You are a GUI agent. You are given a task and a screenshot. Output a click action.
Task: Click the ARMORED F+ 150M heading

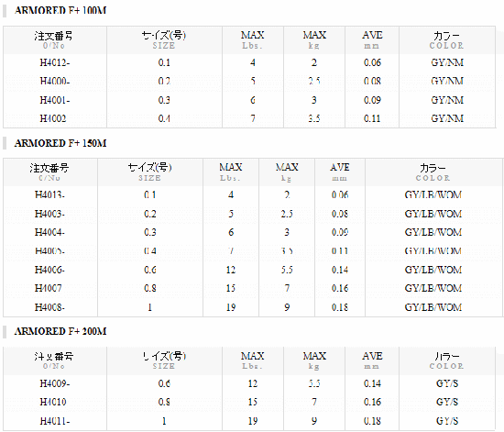pyautogui.click(x=60, y=143)
